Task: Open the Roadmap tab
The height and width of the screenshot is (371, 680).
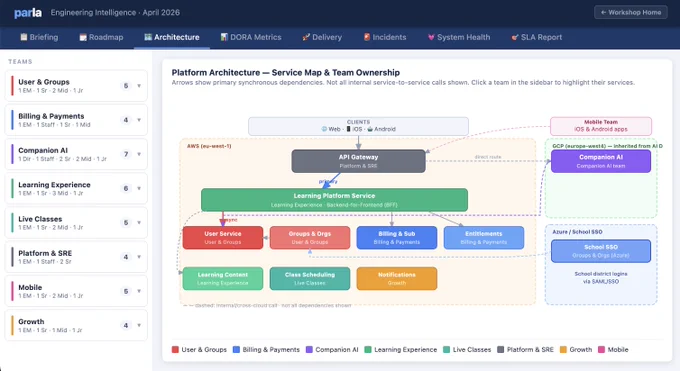Action: tap(101, 37)
